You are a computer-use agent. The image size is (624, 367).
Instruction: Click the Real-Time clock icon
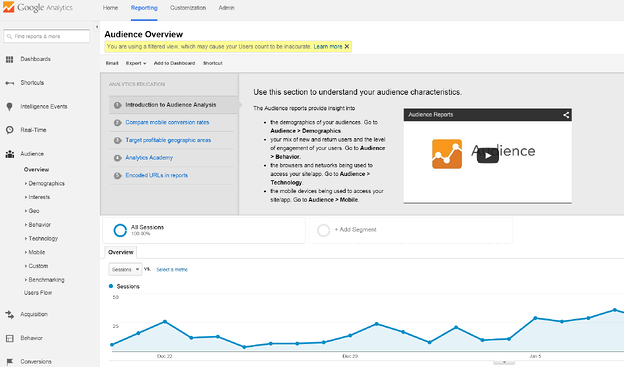click(10, 130)
